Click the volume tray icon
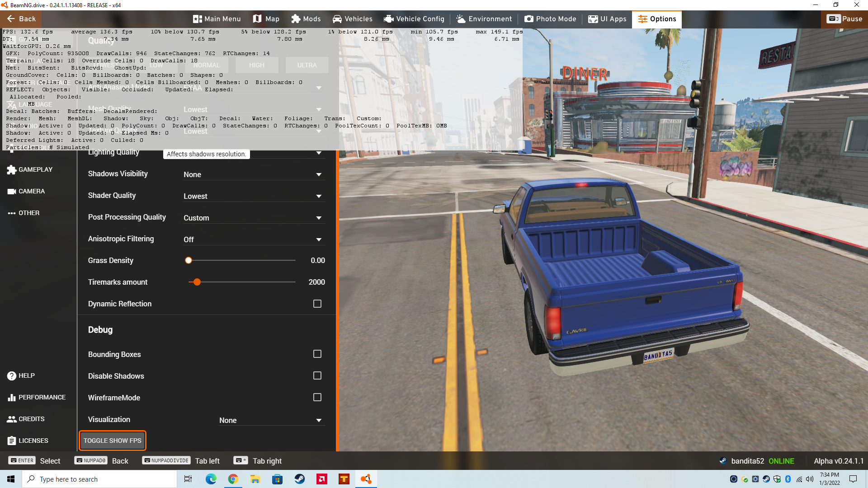This screenshot has height=488, width=868. pos(810,479)
